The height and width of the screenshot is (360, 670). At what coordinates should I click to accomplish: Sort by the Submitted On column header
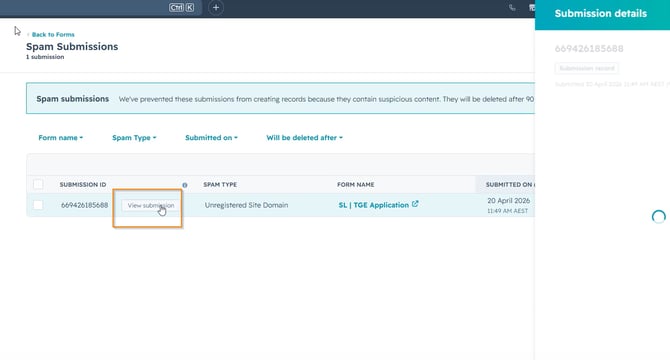[508, 184]
